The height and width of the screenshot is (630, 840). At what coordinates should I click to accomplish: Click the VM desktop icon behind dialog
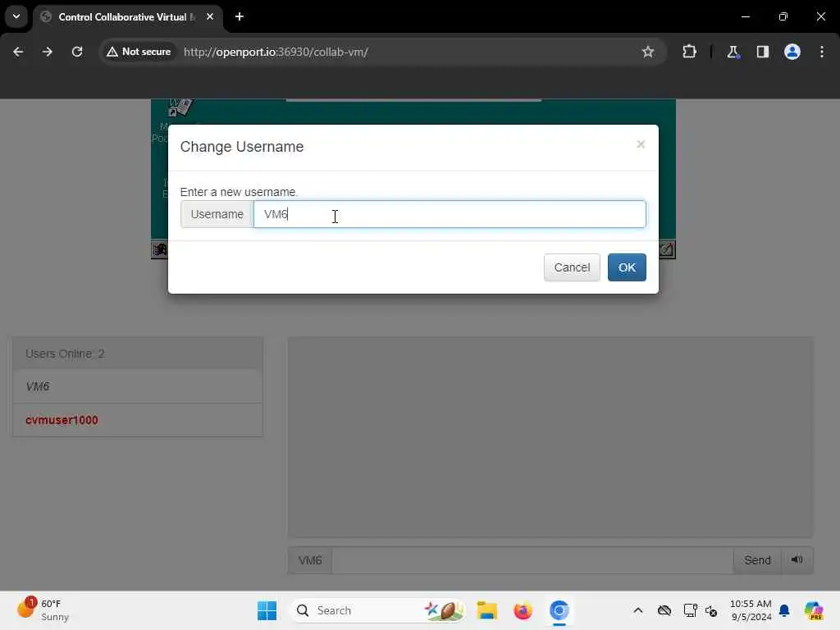click(180, 107)
